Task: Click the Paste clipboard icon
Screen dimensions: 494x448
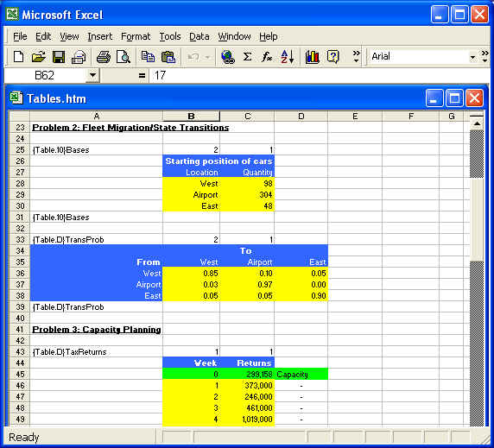Action: coord(168,57)
